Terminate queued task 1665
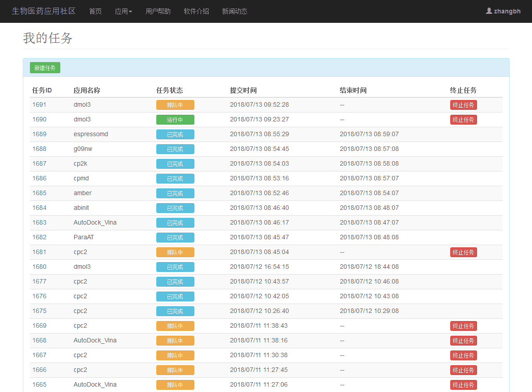Viewport: 532px width, 392px height. 464,385
